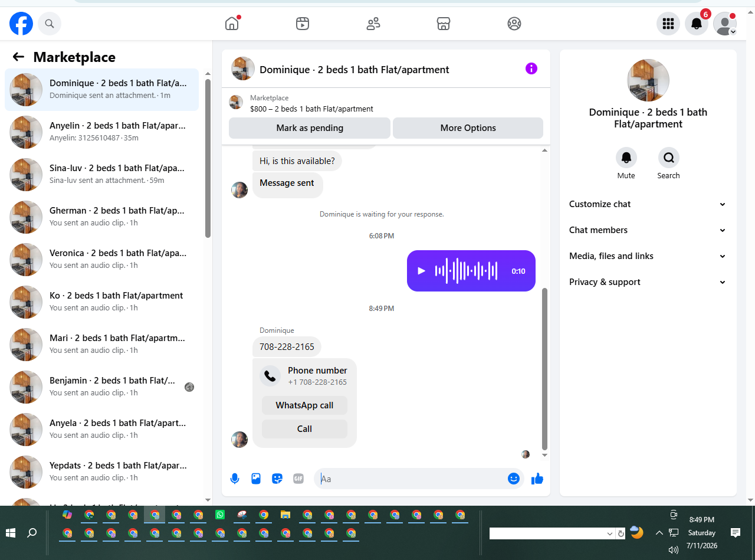Click the WhatsApp call button
Viewport: 755px width, 560px height.
pos(304,405)
